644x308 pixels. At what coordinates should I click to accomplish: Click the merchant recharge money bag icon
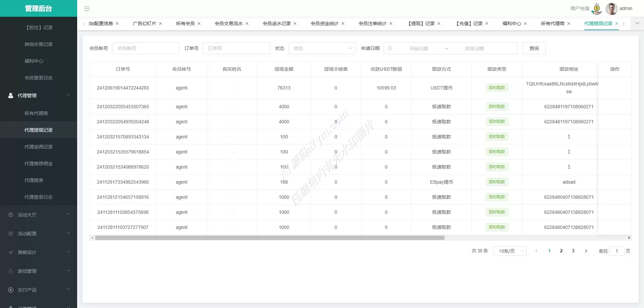(x=597, y=9)
